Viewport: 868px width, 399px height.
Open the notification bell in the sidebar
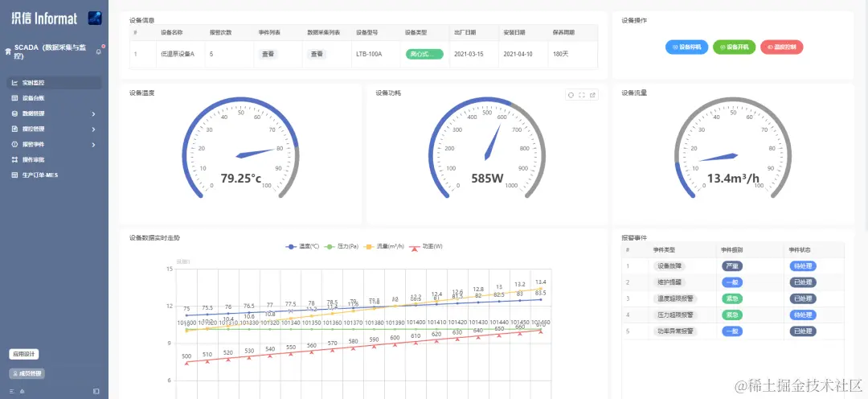(x=99, y=51)
